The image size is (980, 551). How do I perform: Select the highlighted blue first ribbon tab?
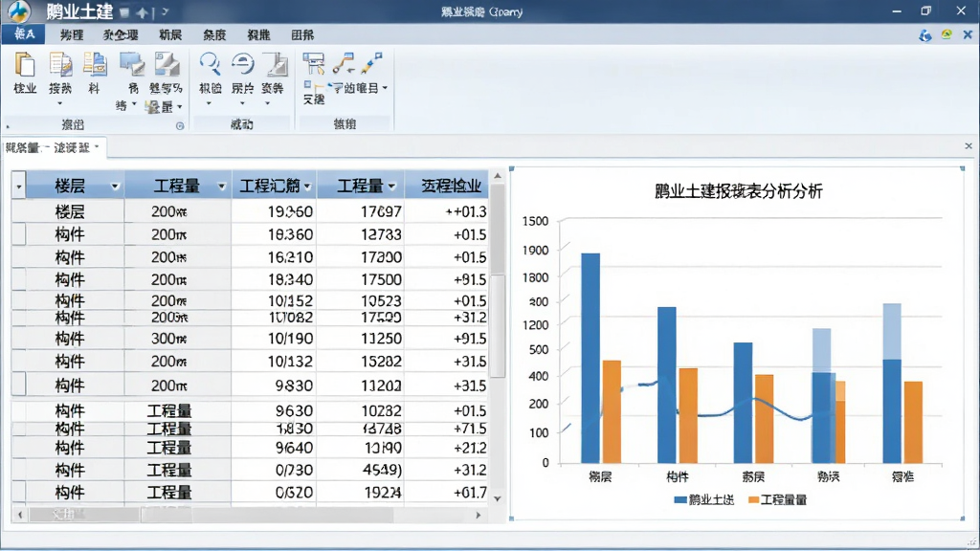tap(24, 34)
